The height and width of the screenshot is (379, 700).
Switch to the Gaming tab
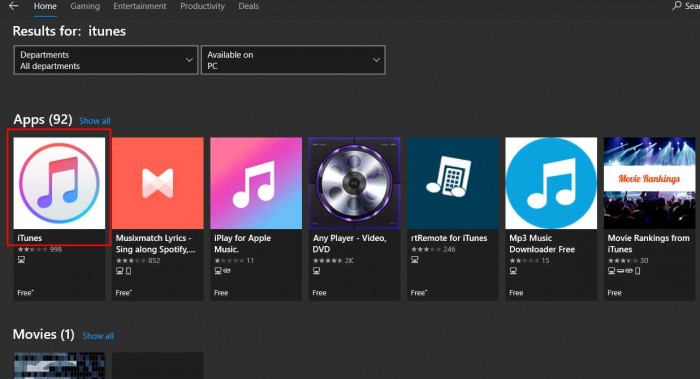point(85,6)
